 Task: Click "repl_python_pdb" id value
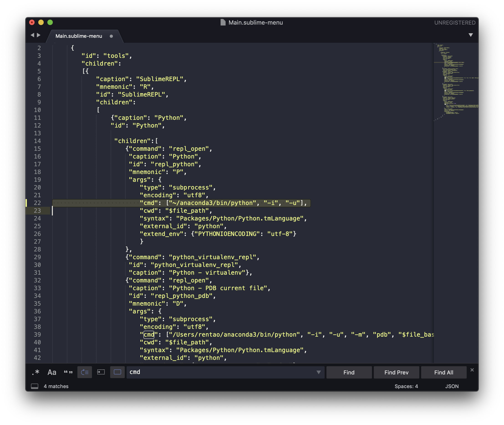point(182,296)
